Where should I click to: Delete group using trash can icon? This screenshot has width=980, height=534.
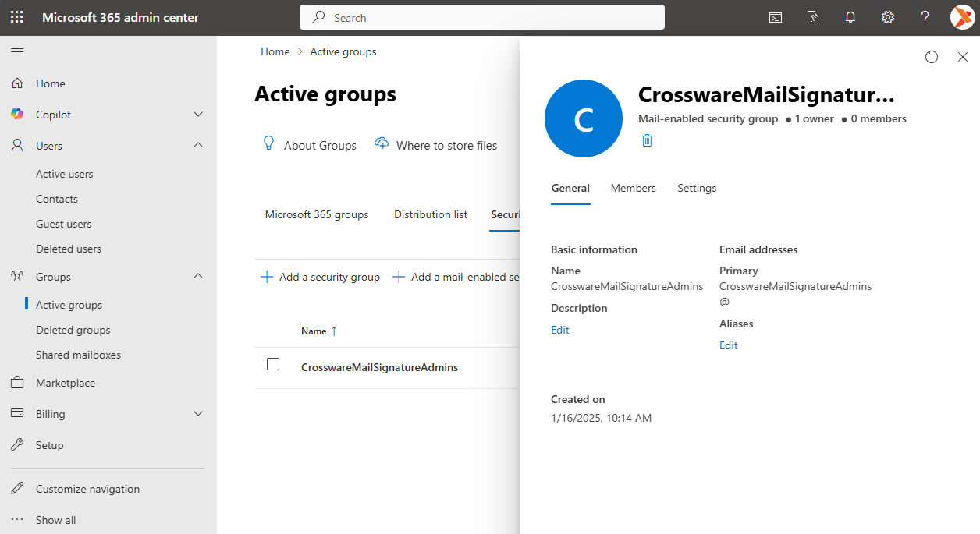(x=647, y=140)
